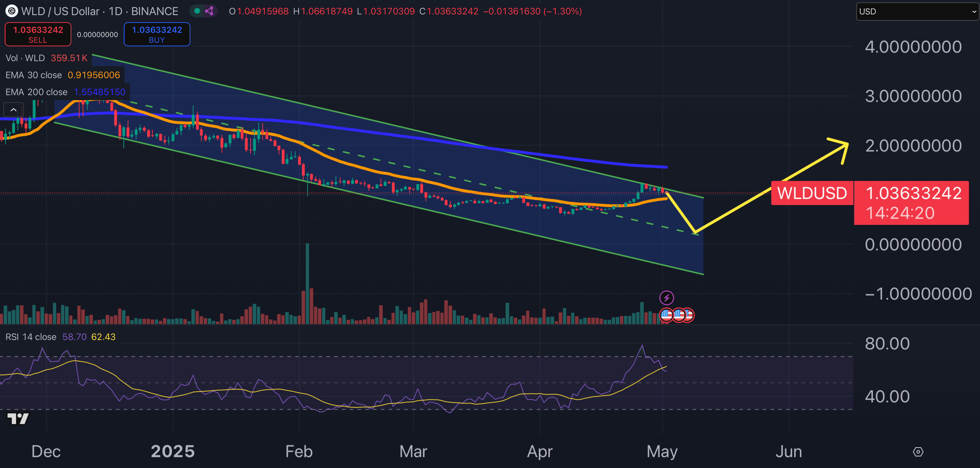
Task: Select the EMA 200 close indicator label
Action: tap(36, 92)
